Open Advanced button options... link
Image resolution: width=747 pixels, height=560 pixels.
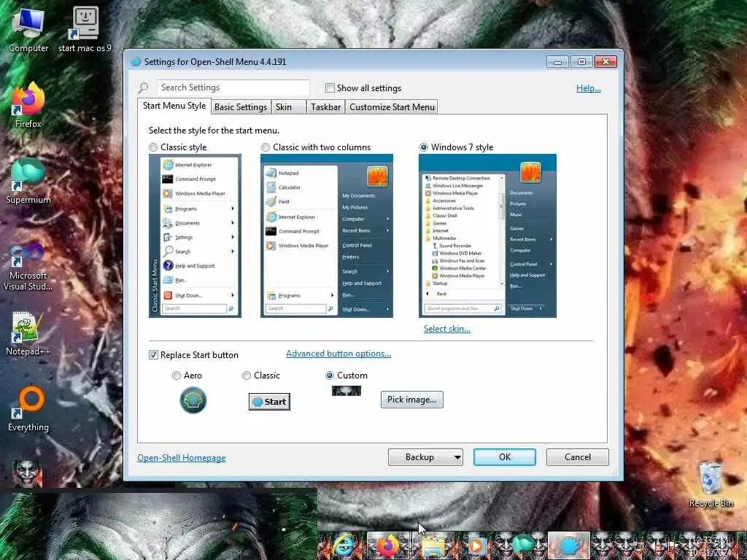(x=338, y=354)
